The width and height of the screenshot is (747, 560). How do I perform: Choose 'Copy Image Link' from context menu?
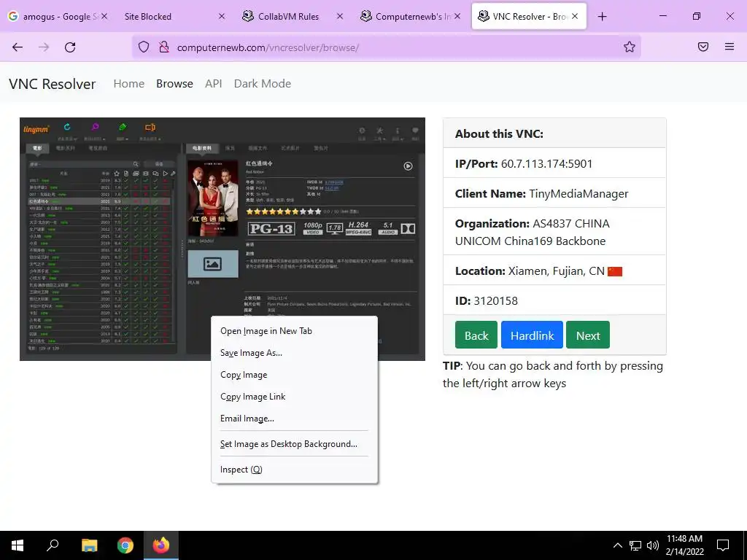point(295,397)
